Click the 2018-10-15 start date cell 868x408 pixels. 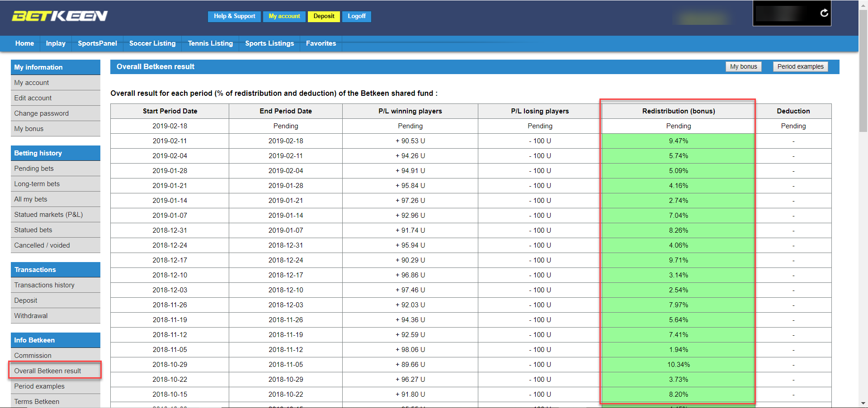coord(170,394)
